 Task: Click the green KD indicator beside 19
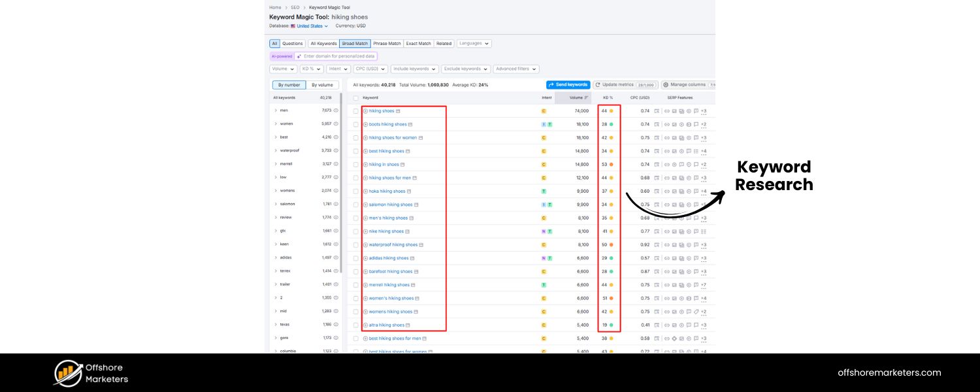[x=613, y=325]
